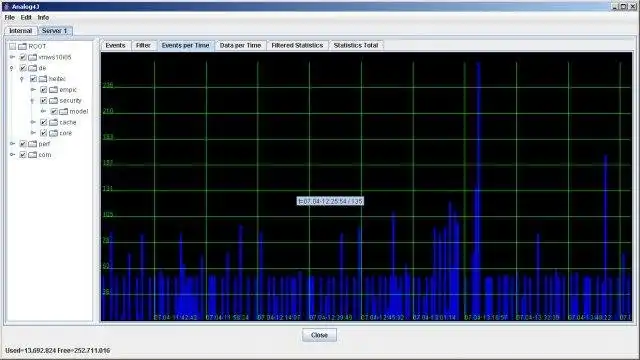The height and width of the screenshot is (360, 640).
Task: Click the folder icon beside vmws10l05
Action: click(x=32, y=58)
